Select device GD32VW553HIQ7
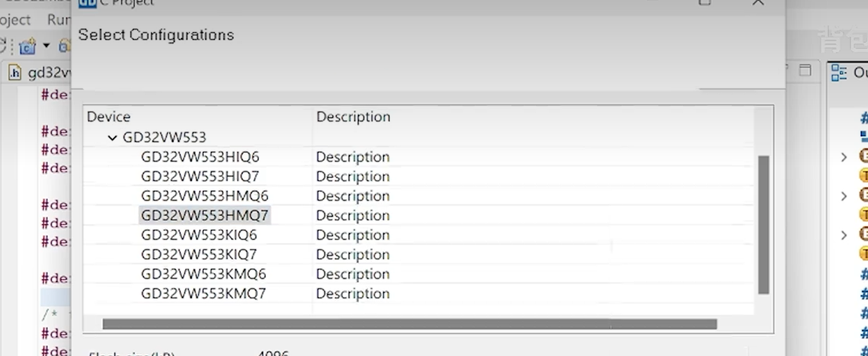The width and height of the screenshot is (868, 356). 200,177
